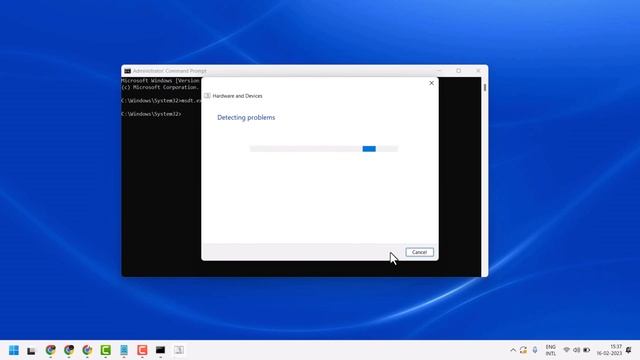Click the Detecting problems progress bar
Viewport: 640px width, 360px height.
pos(324,149)
